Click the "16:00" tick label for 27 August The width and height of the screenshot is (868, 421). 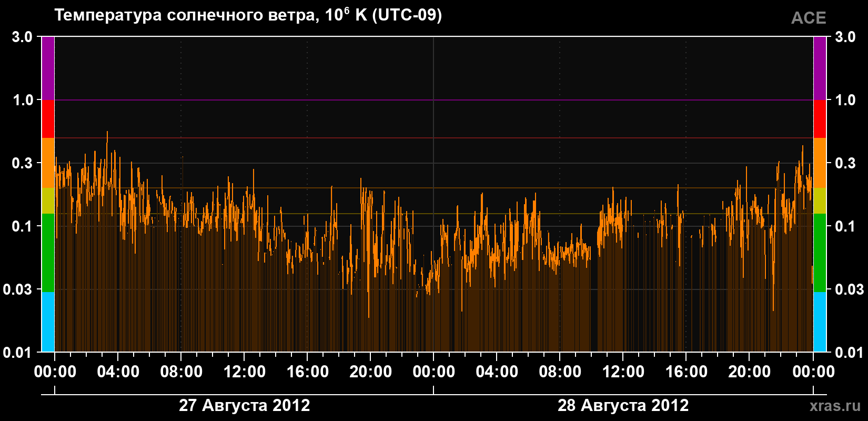(308, 372)
